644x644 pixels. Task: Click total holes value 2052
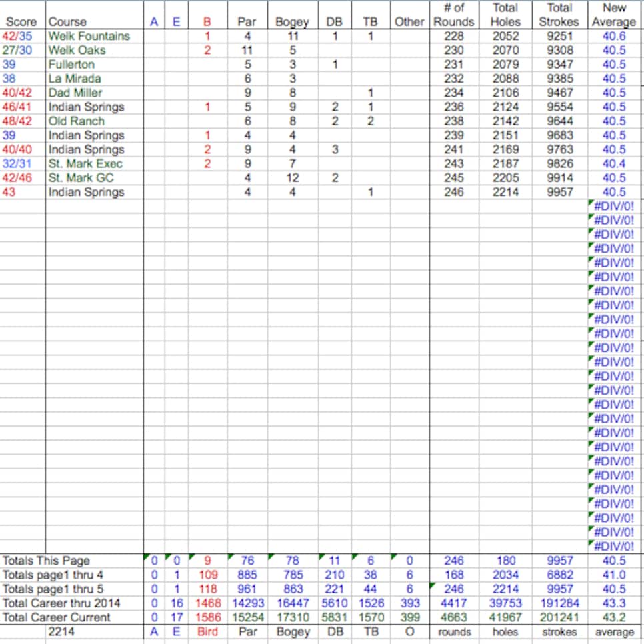[505, 36]
